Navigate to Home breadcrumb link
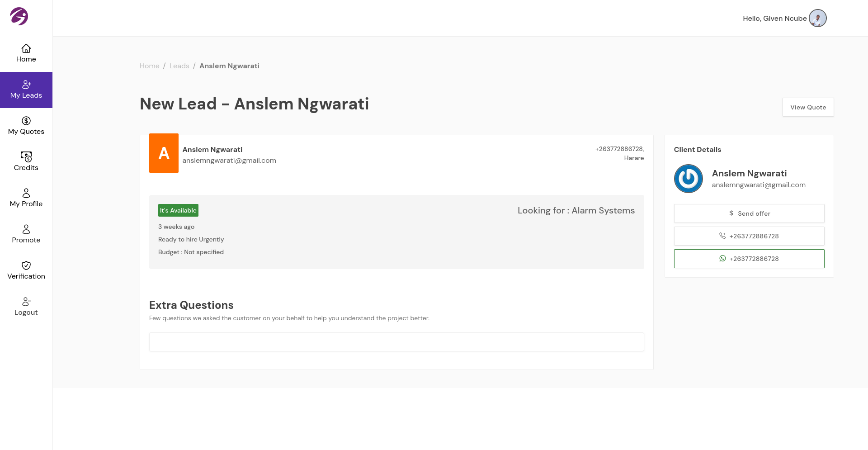The image size is (868, 450). (x=149, y=66)
